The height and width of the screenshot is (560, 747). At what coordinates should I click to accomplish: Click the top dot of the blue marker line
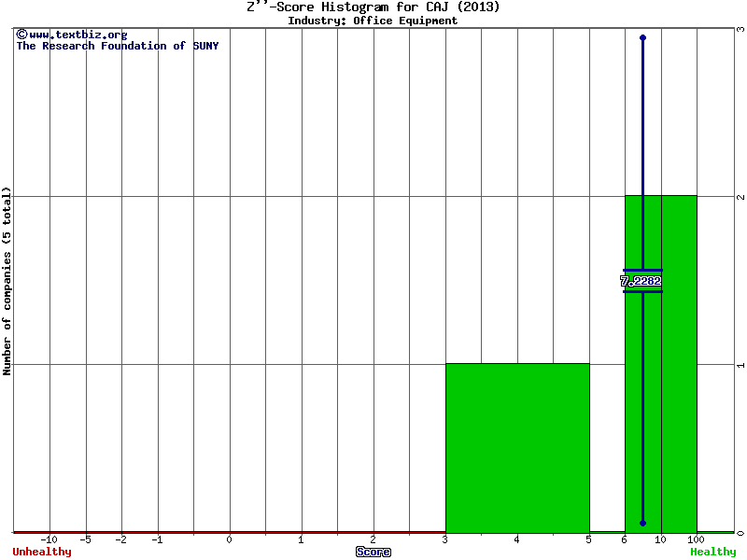643,37
